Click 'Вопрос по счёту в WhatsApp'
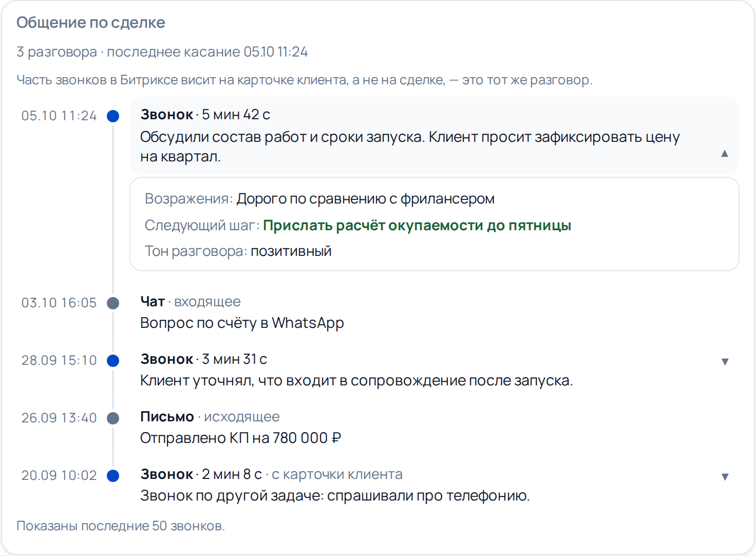The width and height of the screenshot is (756, 556). click(x=242, y=323)
